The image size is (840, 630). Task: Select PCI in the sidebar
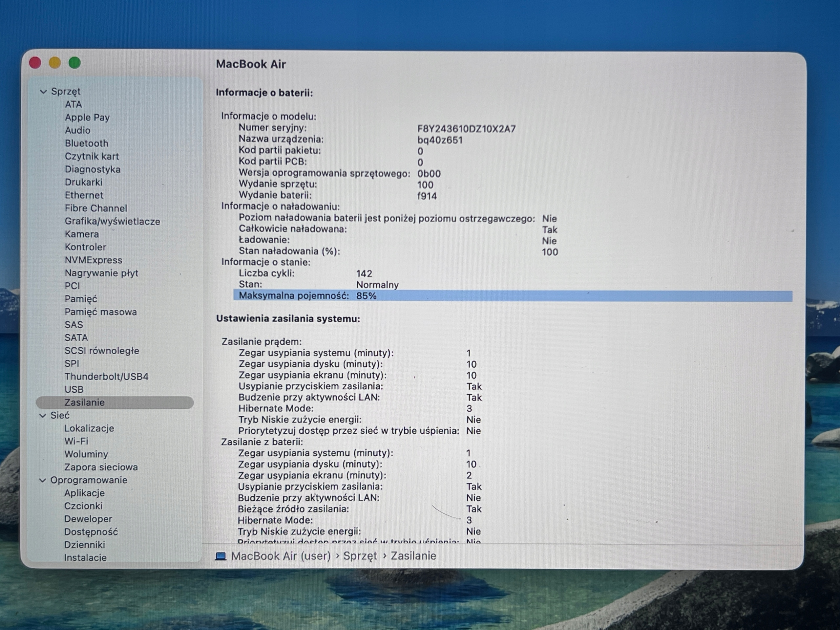(x=72, y=286)
